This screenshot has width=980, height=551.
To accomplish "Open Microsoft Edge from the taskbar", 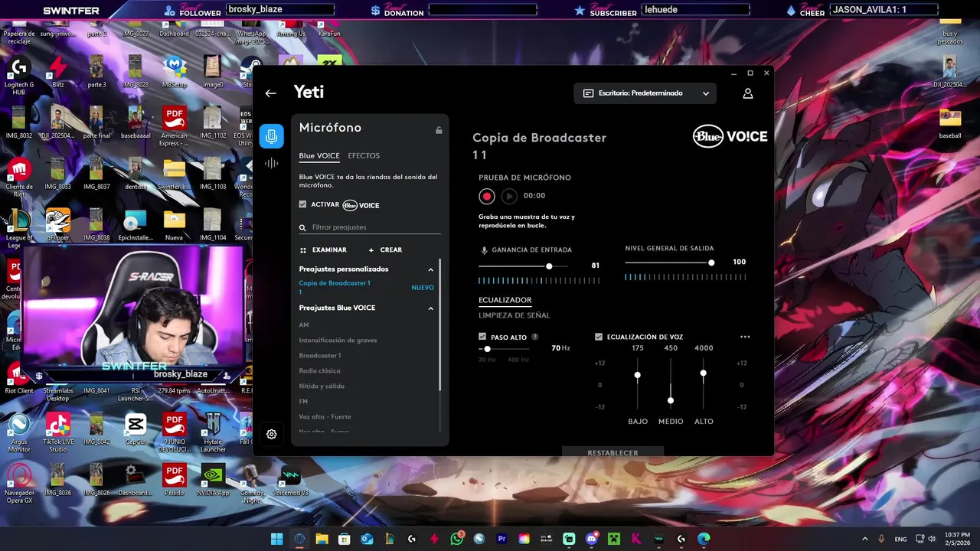I will coord(704,539).
